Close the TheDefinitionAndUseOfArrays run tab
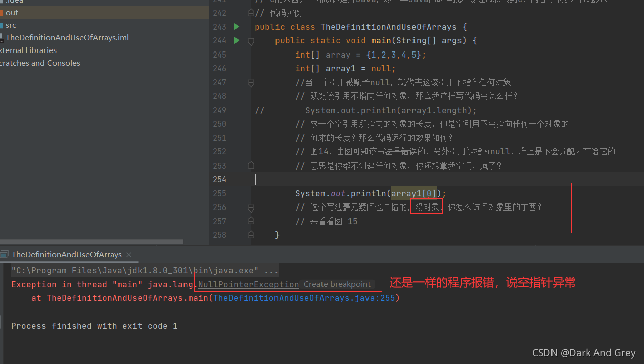Screen dimensions: 644x364 (129, 255)
